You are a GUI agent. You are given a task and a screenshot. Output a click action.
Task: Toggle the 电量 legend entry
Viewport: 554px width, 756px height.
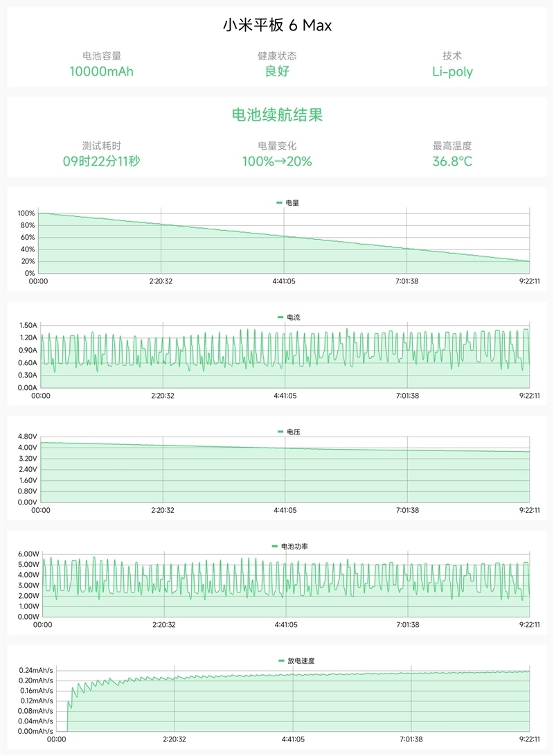pyautogui.click(x=287, y=203)
